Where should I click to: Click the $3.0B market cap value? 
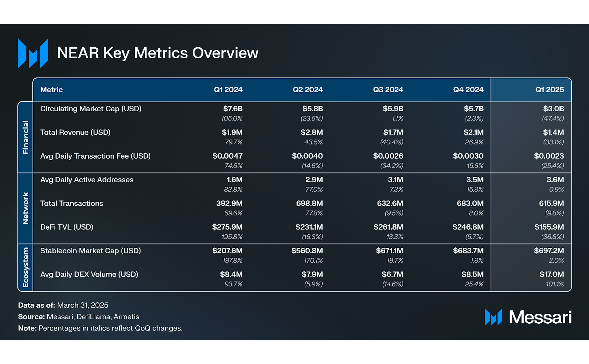coord(554,109)
